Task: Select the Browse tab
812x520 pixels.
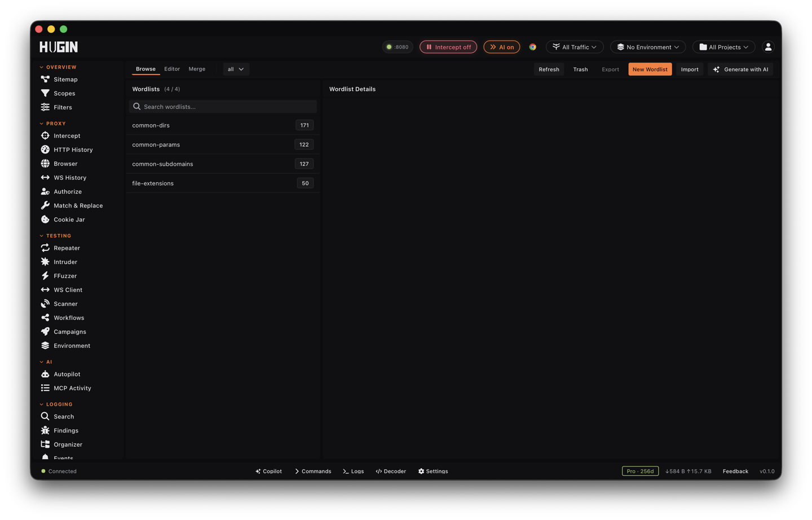Action: pos(145,69)
